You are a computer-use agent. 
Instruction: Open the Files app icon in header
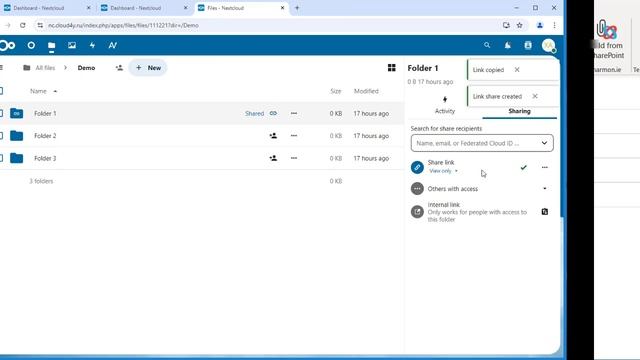click(x=51, y=45)
